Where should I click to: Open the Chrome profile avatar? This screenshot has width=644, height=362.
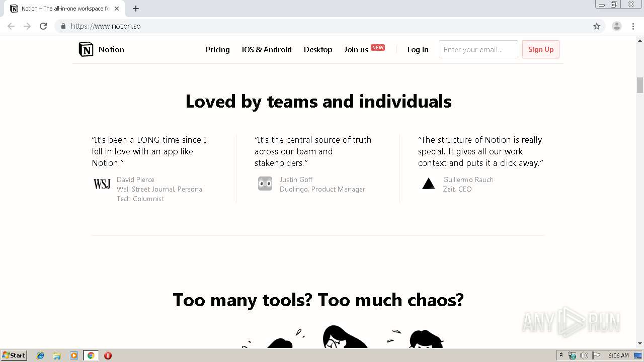pyautogui.click(x=617, y=26)
